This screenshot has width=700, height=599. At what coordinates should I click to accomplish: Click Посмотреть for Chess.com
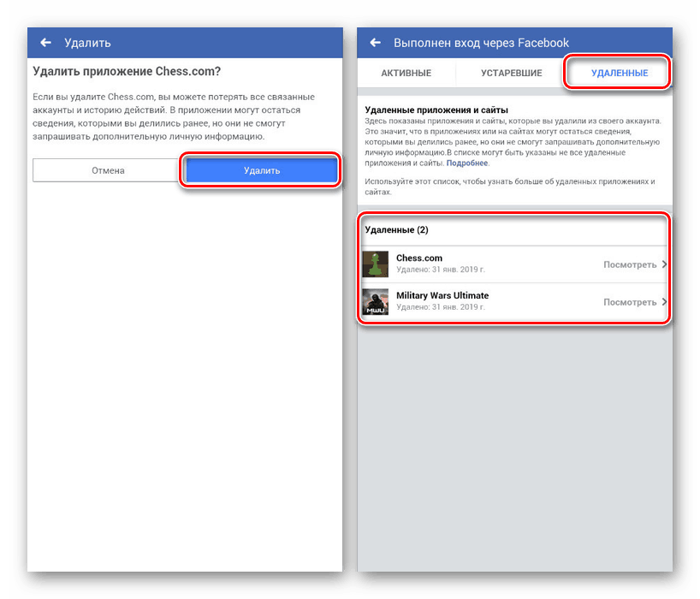tap(630, 264)
